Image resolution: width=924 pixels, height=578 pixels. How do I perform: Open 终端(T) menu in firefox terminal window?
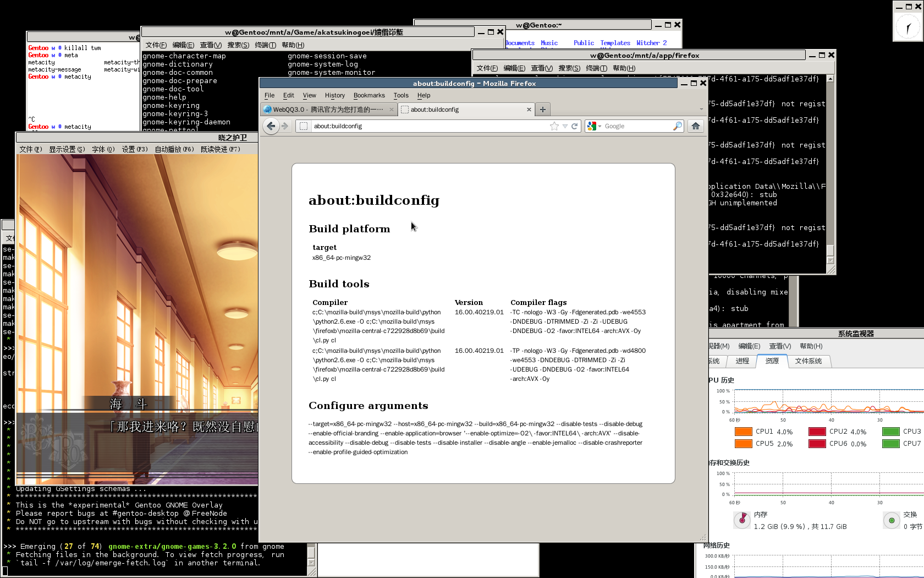point(596,68)
